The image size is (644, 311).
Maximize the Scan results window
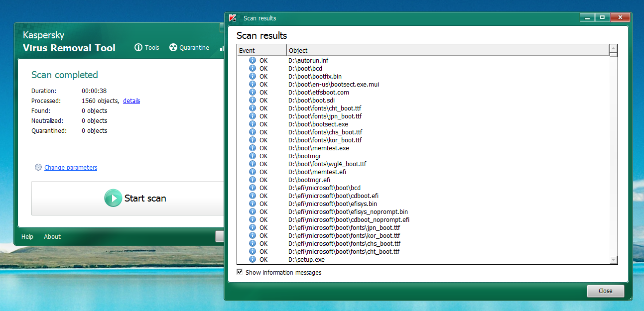coord(602,17)
